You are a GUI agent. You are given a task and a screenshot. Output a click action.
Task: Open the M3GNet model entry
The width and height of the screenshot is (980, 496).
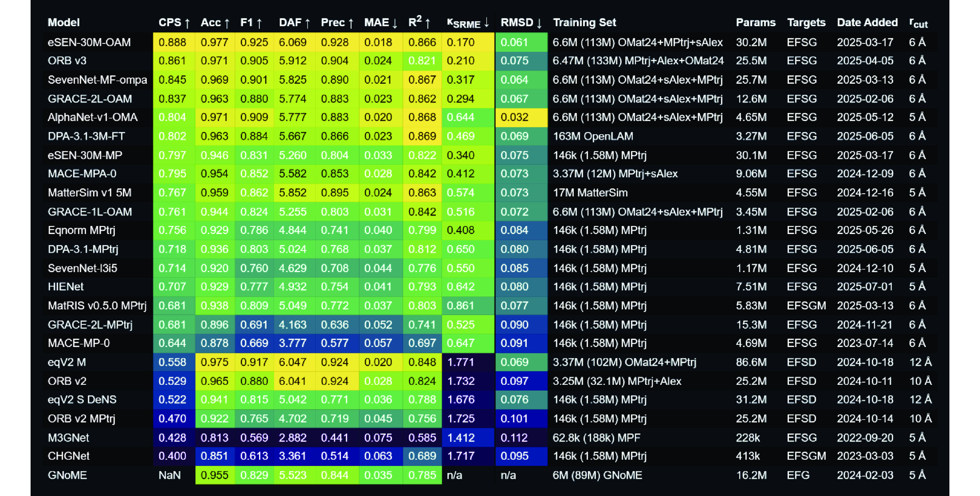click(68, 437)
